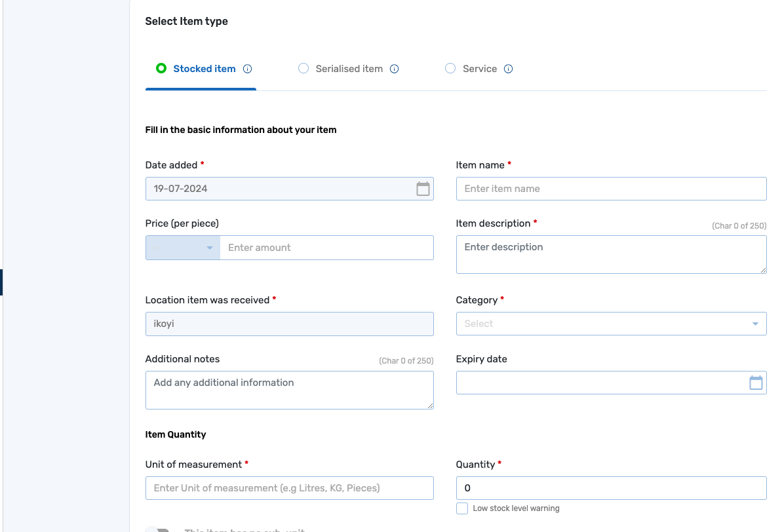Switch to the Stocked item tab
782x532 pixels.
click(204, 68)
